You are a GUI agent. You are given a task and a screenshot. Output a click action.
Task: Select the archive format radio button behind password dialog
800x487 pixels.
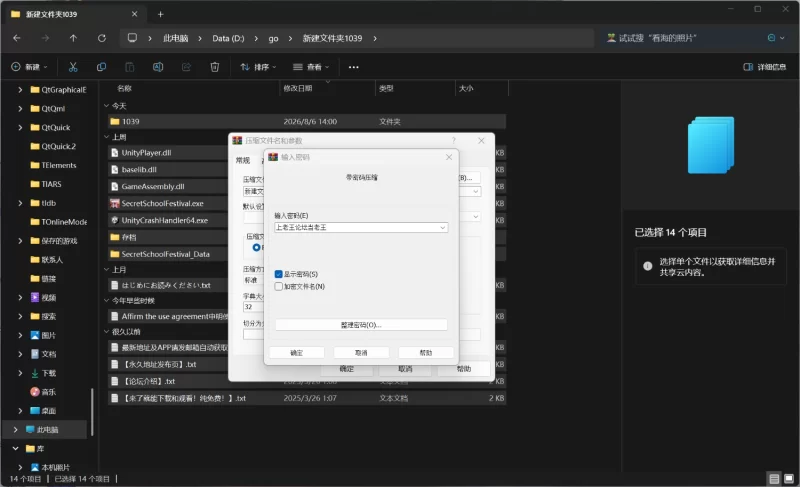(256, 247)
